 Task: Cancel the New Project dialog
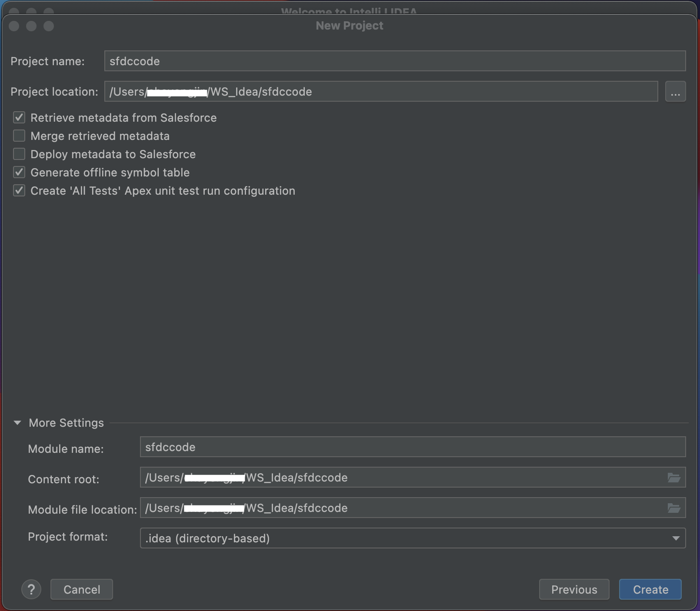tap(82, 590)
